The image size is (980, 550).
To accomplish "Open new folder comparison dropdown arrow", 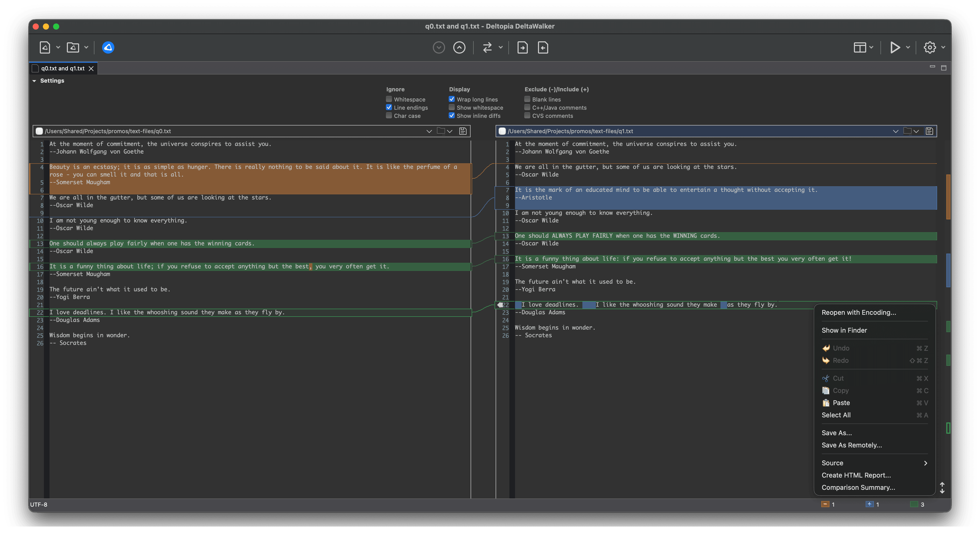I will [86, 47].
